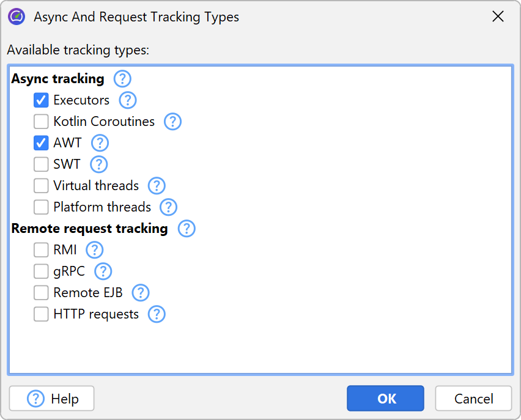Click help icon beside Virtual threads
The image size is (521, 420).
(157, 186)
